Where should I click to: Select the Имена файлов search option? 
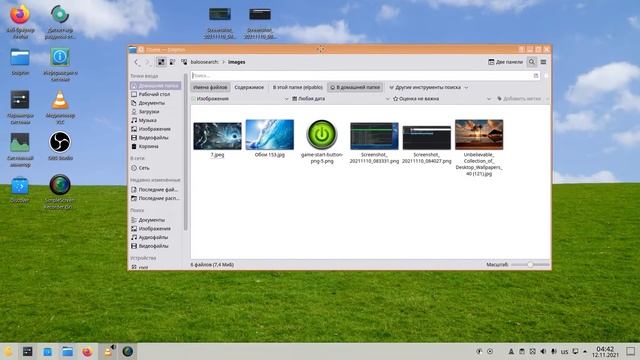point(210,87)
